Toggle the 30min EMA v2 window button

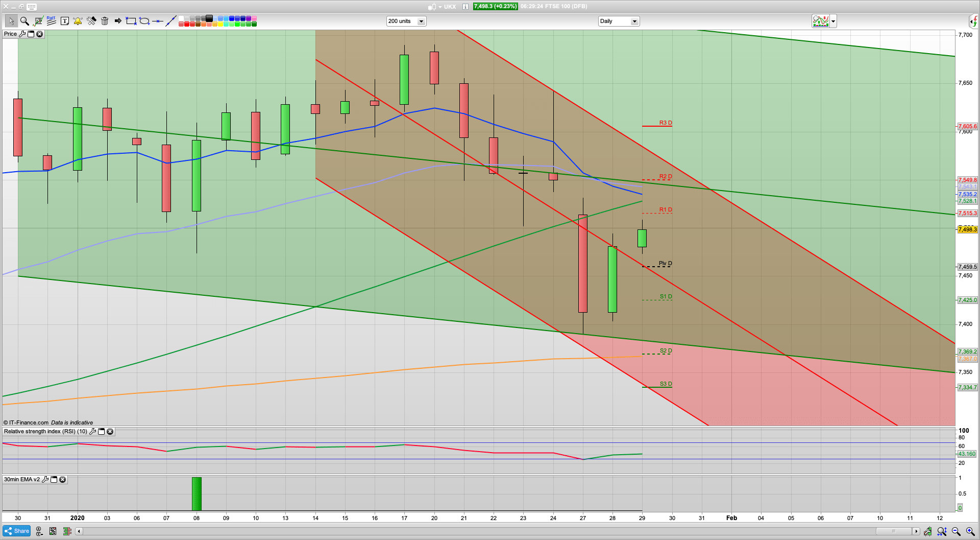pyautogui.click(x=54, y=479)
